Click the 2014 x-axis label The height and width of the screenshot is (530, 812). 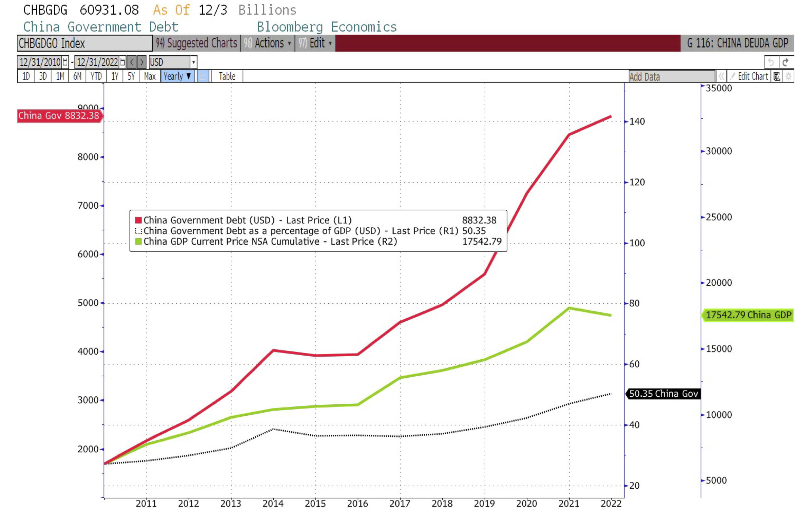[273, 504]
